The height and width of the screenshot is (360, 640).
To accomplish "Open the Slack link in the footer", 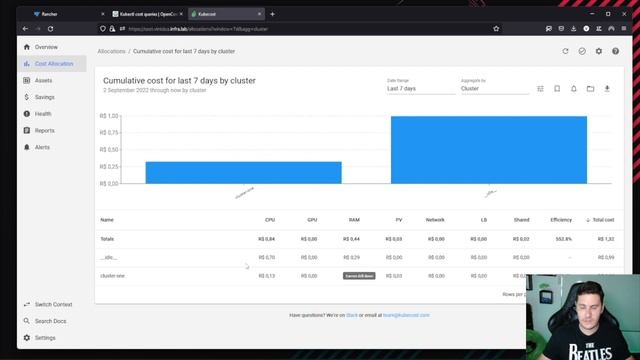I will click(x=352, y=315).
